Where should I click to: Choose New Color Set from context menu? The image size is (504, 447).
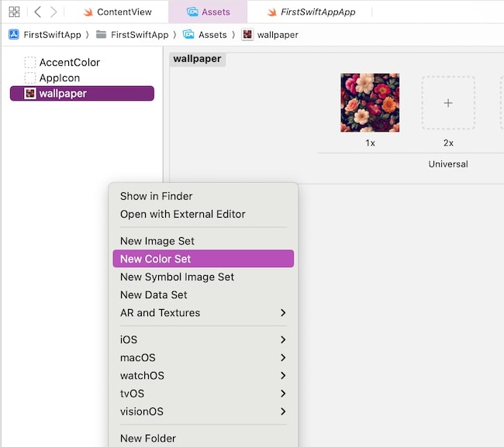tap(202, 259)
